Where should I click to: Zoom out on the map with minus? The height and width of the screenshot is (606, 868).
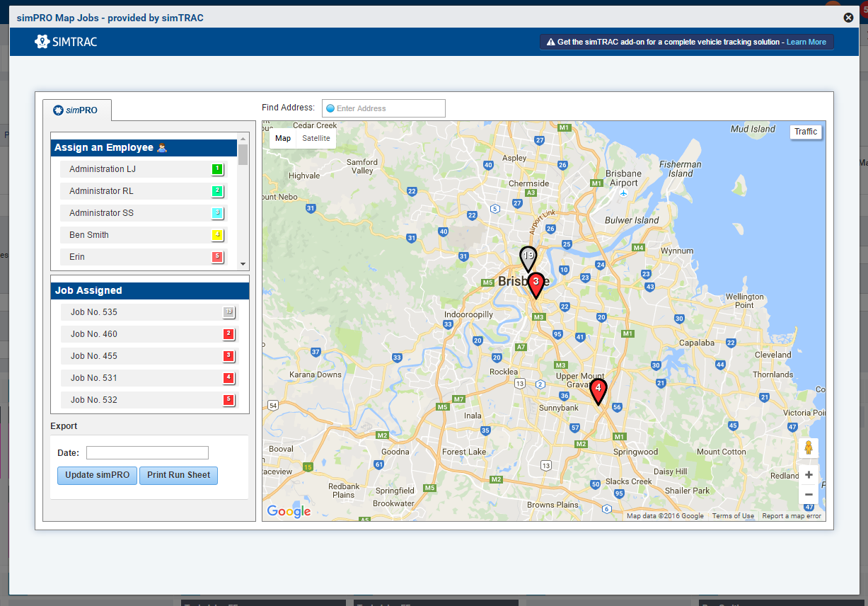(x=809, y=494)
